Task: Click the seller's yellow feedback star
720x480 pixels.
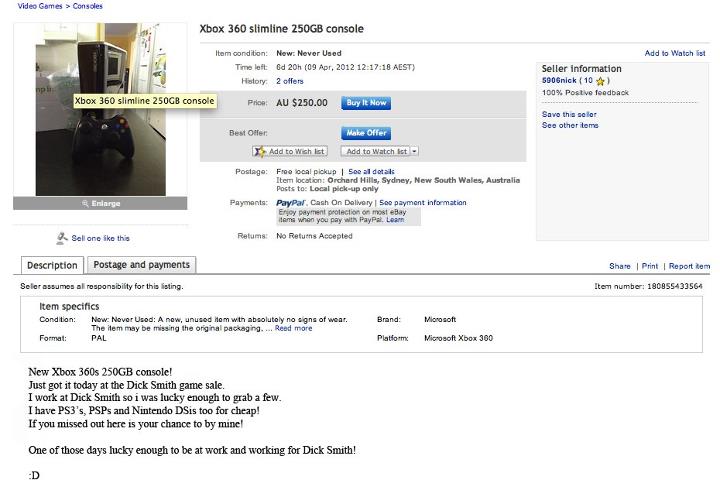Action: click(600, 81)
